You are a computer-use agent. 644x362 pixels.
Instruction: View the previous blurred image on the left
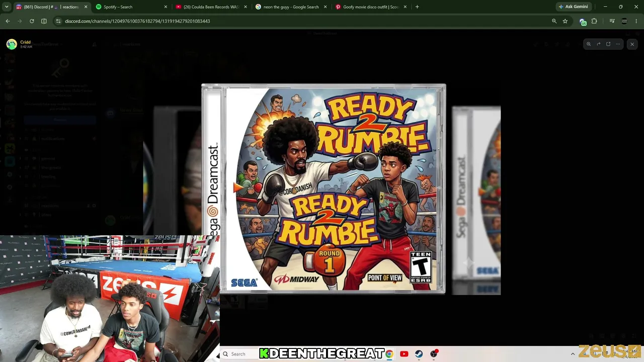[172, 171]
